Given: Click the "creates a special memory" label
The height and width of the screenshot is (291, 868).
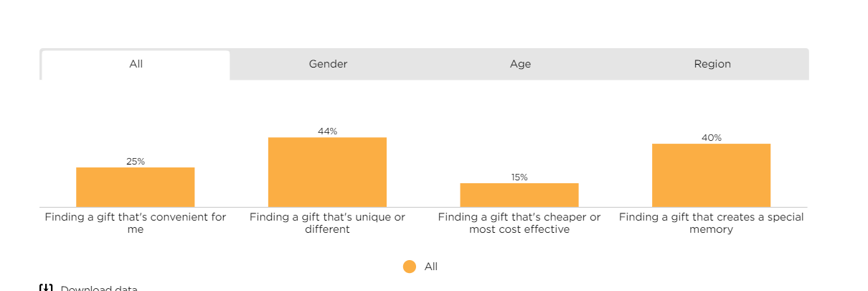Looking at the screenshot, I should [x=712, y=223].
